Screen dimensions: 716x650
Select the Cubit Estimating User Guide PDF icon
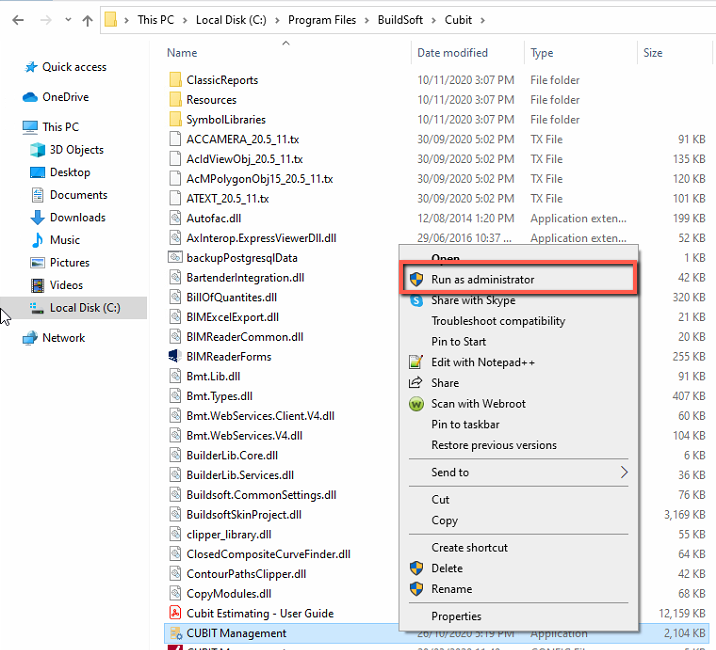tap(174, 613)
